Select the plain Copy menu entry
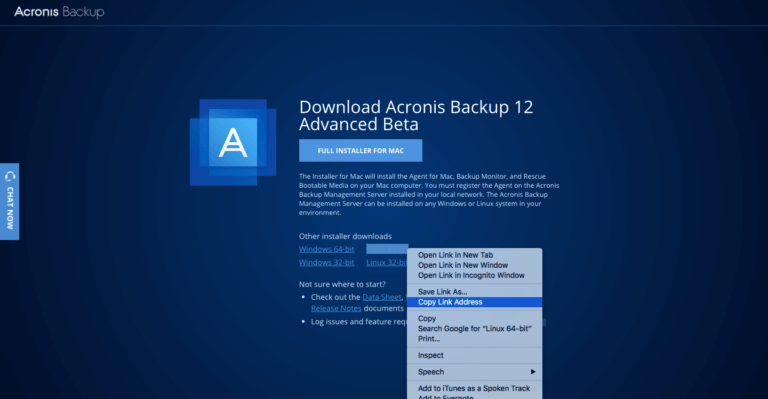Viewport: 768px width, 399px height. tap(475, 318)
